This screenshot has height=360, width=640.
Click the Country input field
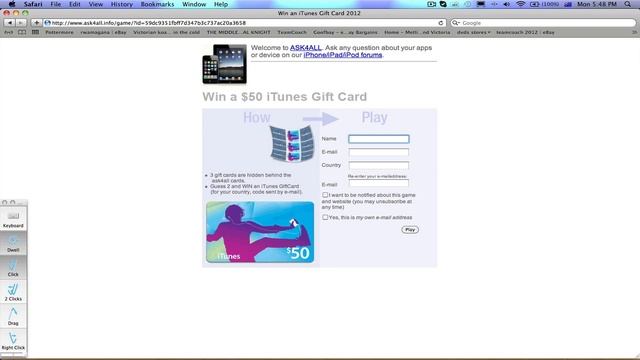(x=379, y=165)
